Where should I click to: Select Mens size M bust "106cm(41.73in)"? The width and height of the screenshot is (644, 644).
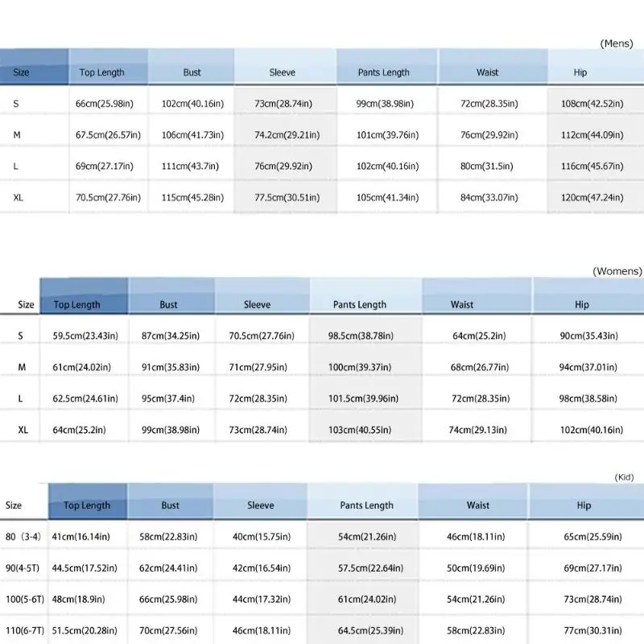pos(192,135)
